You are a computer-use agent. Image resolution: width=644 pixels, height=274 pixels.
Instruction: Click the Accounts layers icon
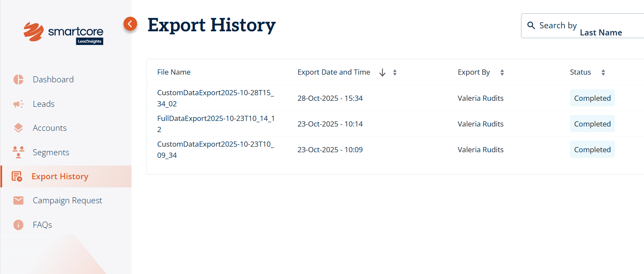pyautogui.click(x=18, y=128)
